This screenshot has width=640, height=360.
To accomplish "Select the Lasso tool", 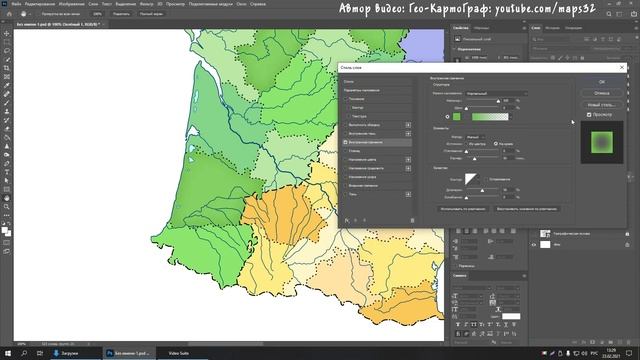I will 7,51.
